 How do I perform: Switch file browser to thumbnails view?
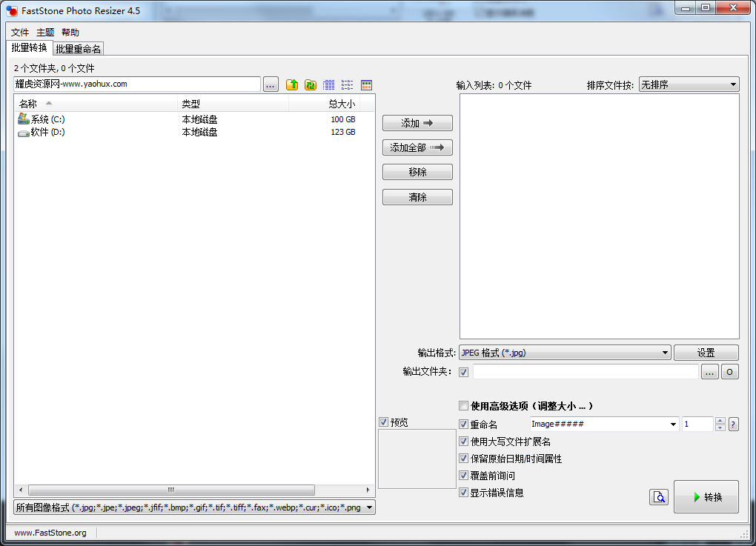(366, 85)
